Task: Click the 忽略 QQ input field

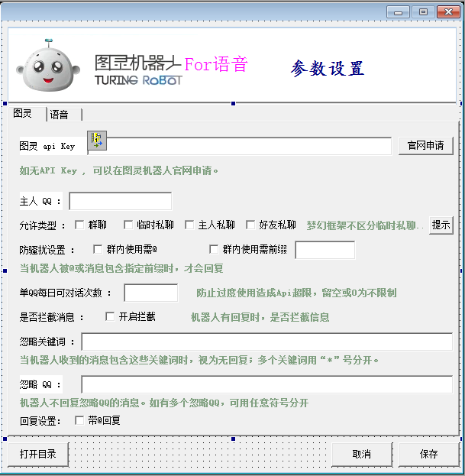Action: point(267,384)
